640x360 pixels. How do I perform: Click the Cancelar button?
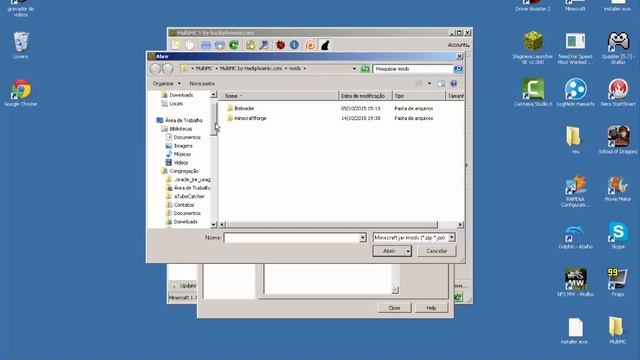[x=437, y=251]
